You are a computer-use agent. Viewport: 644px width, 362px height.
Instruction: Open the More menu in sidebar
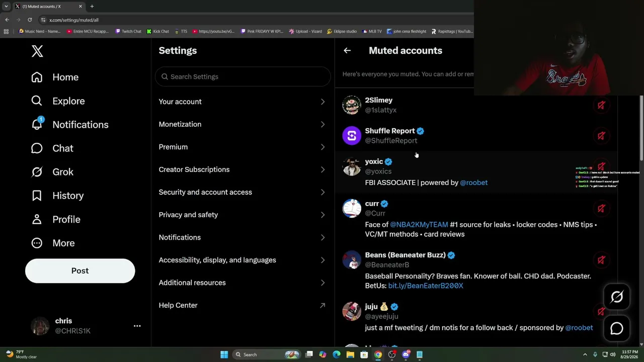pos(52,243)
